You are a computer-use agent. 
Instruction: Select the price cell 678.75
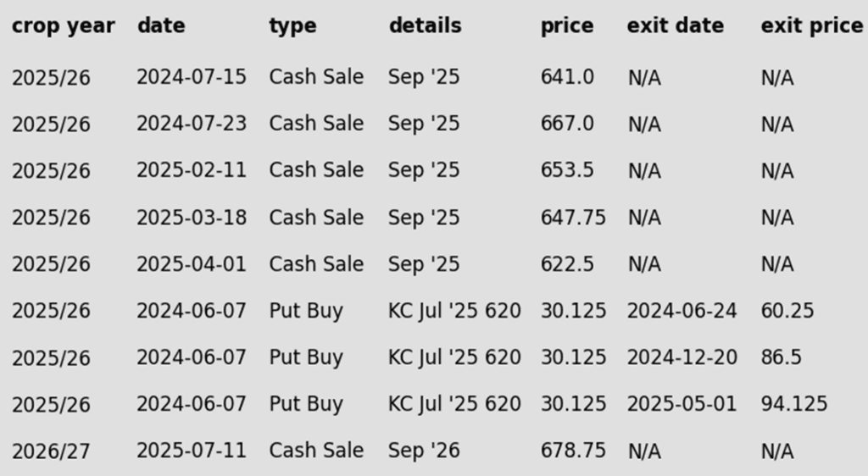click(573, 451)
